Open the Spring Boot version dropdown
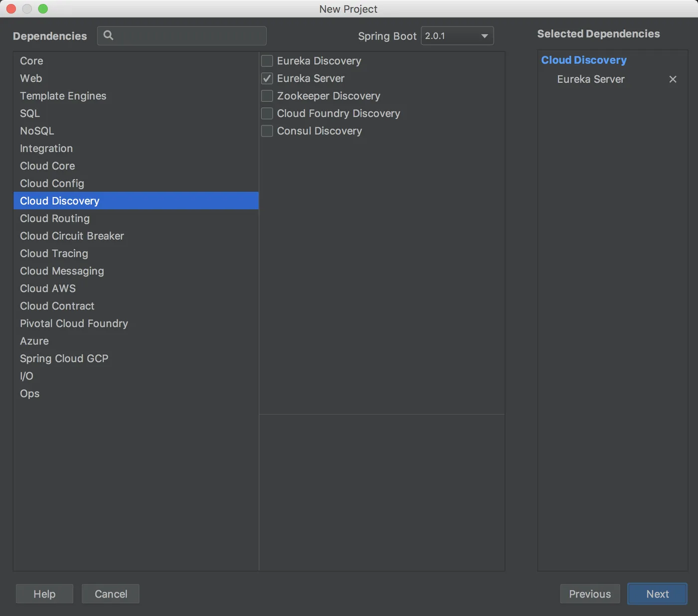The height and width of the screenshot is (616, 698). point(457,36)
